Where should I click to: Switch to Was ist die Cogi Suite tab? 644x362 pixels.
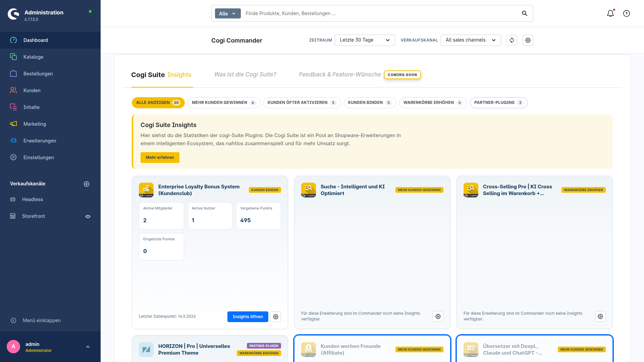(x=245, y=74)
